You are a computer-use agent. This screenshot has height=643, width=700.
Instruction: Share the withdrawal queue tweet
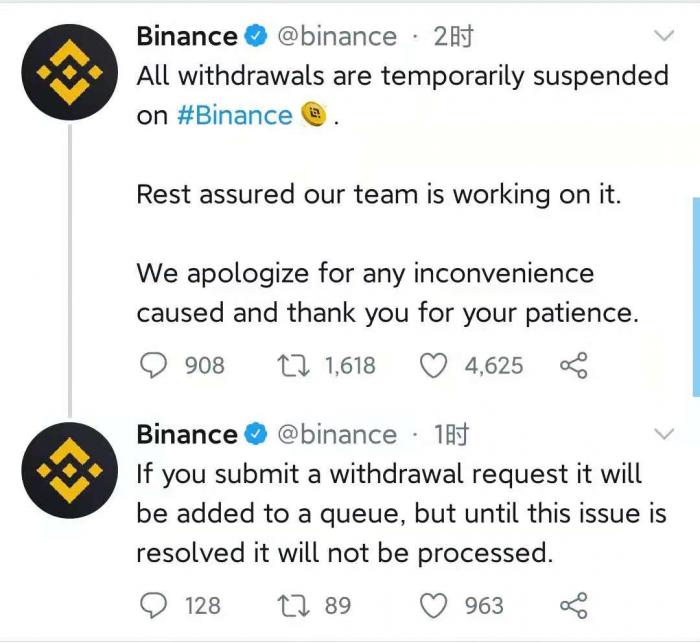point(573,605)
